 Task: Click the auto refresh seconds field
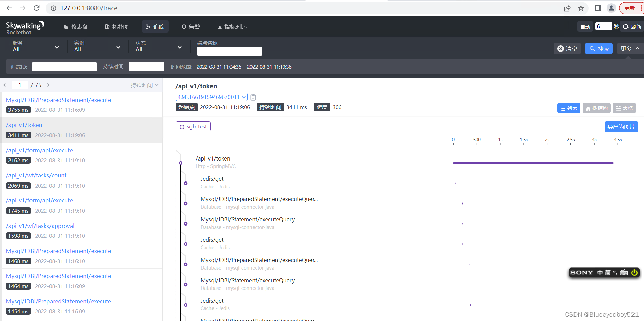pyautogui.click(x=603, y=26)
